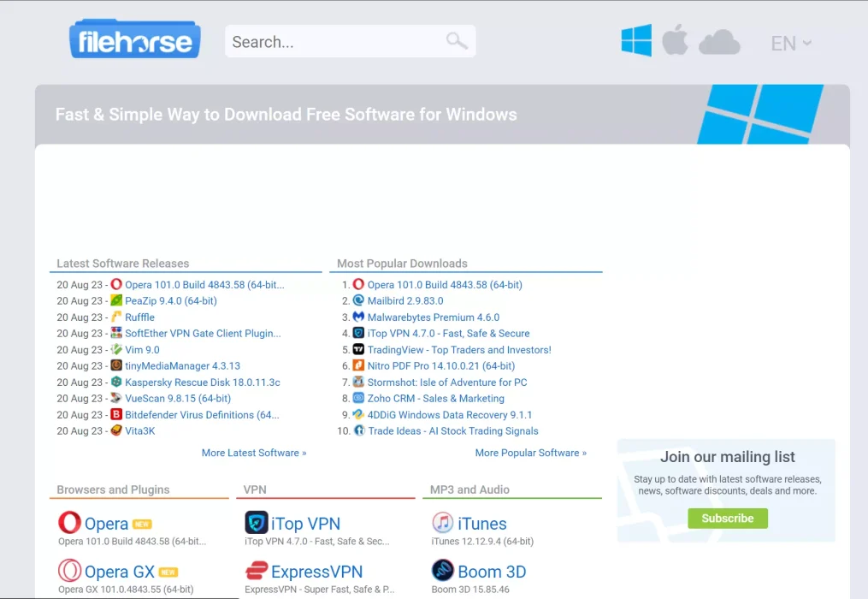This screenshot has width=868, height=599.
Task: Open Nitro PDF Pro 14.10.0.21 link
Action: coord(441,366)
